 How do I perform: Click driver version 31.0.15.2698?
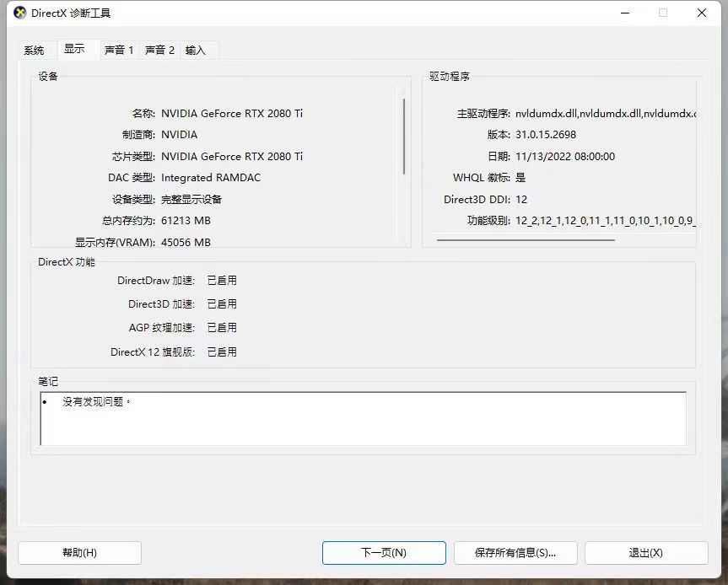point(546,135)
